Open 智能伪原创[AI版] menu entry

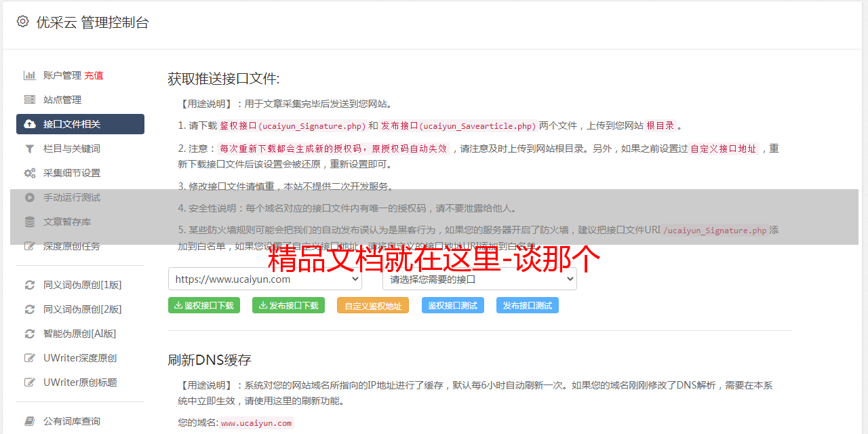[80, 334]
